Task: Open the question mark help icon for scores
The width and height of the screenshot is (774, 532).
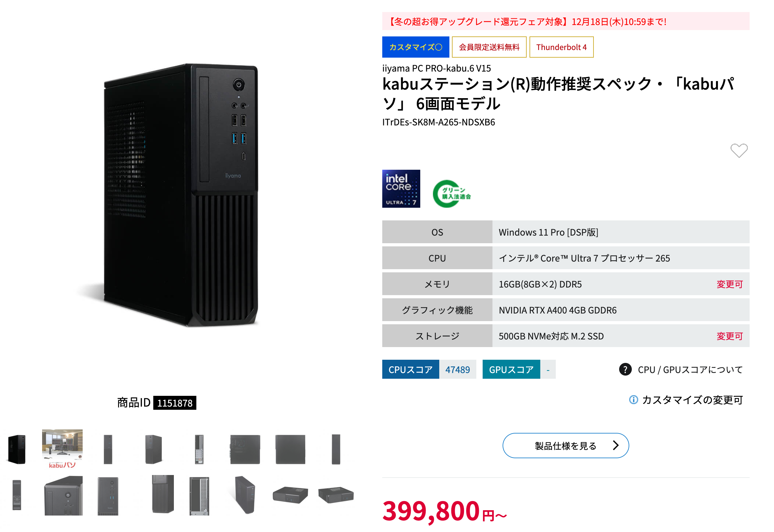Action: tap(625, 369)
